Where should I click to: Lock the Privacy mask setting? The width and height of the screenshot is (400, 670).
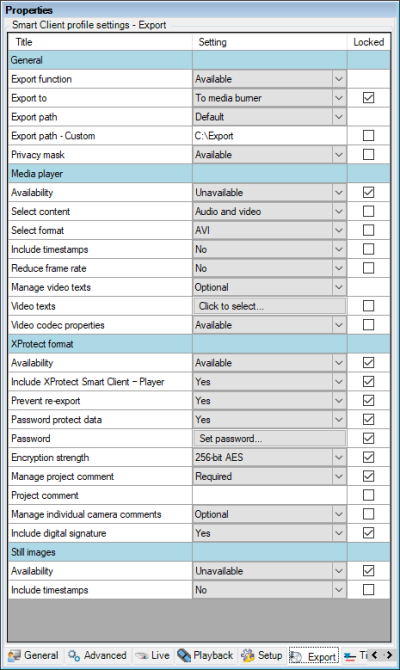tap(368, 155)
